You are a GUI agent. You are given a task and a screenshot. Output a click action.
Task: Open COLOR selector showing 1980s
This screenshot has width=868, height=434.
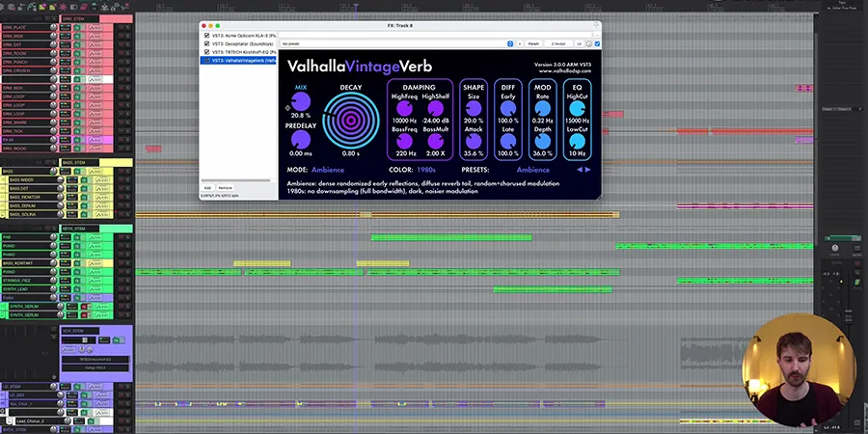(426, 170)
